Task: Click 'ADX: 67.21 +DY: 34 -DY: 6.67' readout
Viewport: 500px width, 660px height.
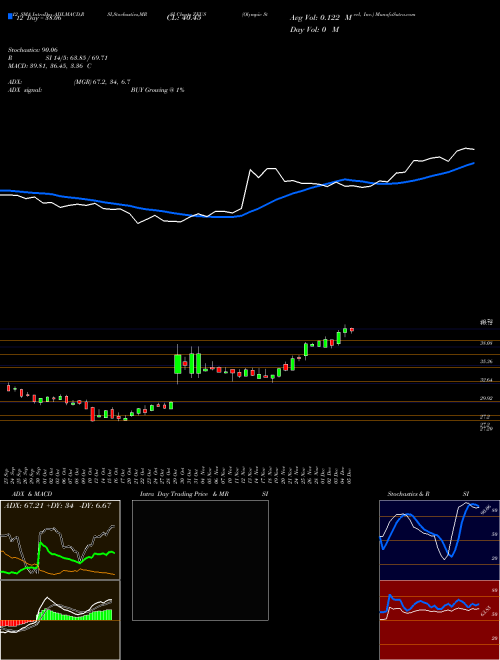Action: 58,505
